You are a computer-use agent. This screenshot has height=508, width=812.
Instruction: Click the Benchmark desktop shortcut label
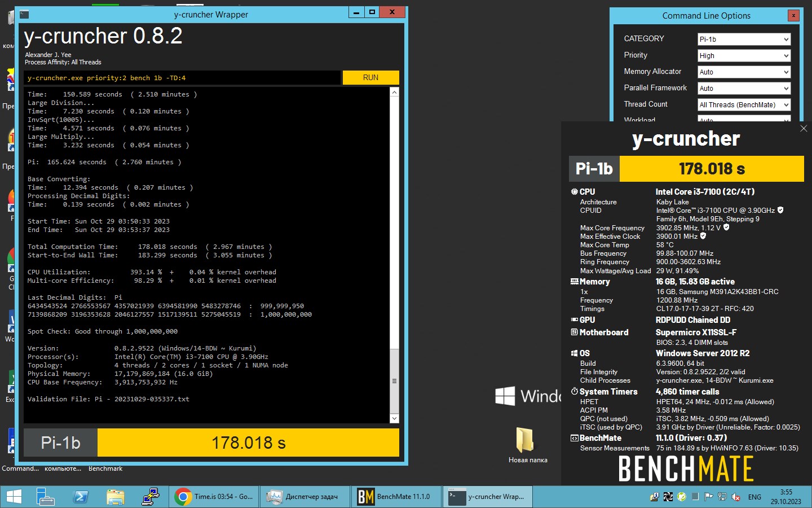pyautogui.click(x=105, y=468)
